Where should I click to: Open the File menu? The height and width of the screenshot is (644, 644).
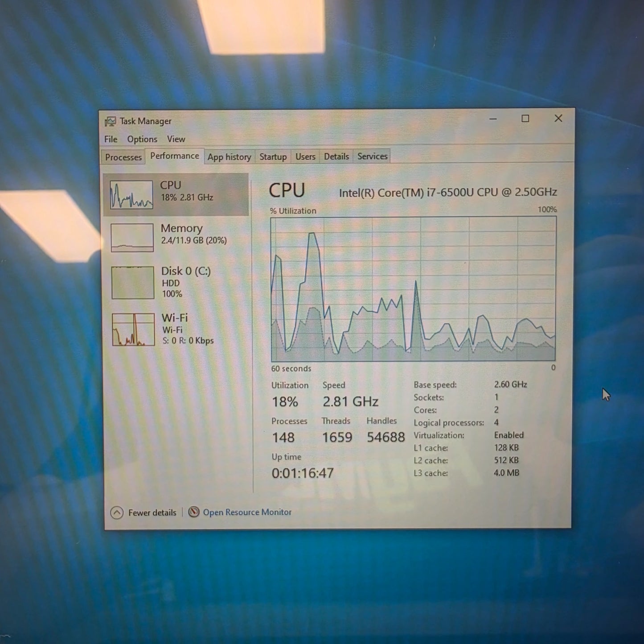point(111,139)
